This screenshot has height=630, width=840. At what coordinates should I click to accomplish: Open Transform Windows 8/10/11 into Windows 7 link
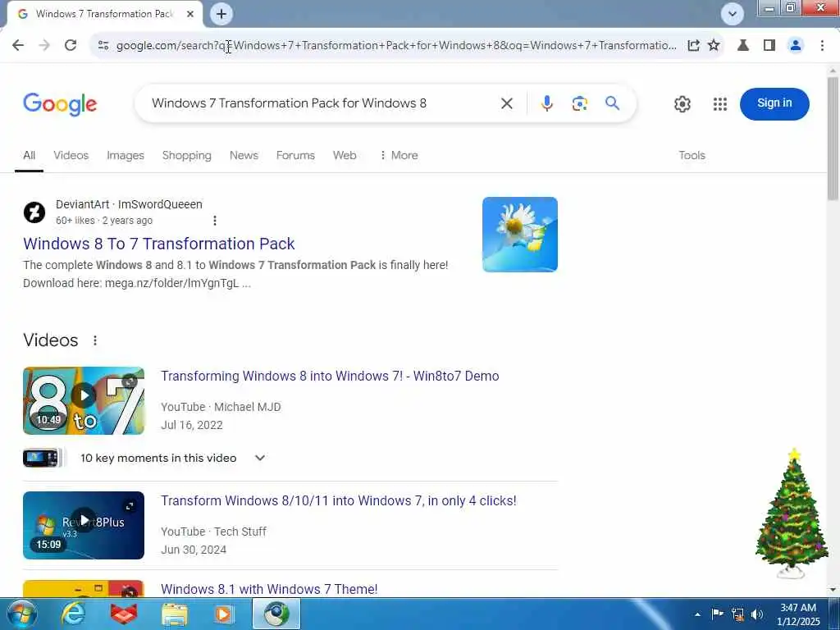[338, 501]
